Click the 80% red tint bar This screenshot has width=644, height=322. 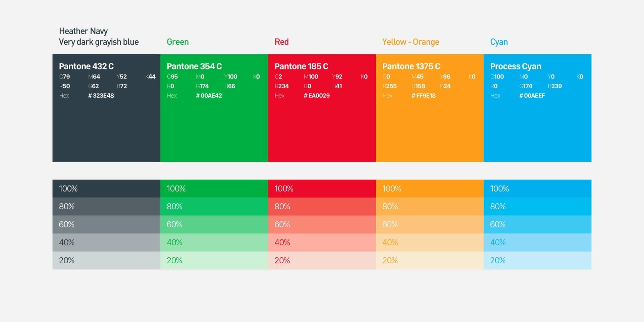click(322, 207)
